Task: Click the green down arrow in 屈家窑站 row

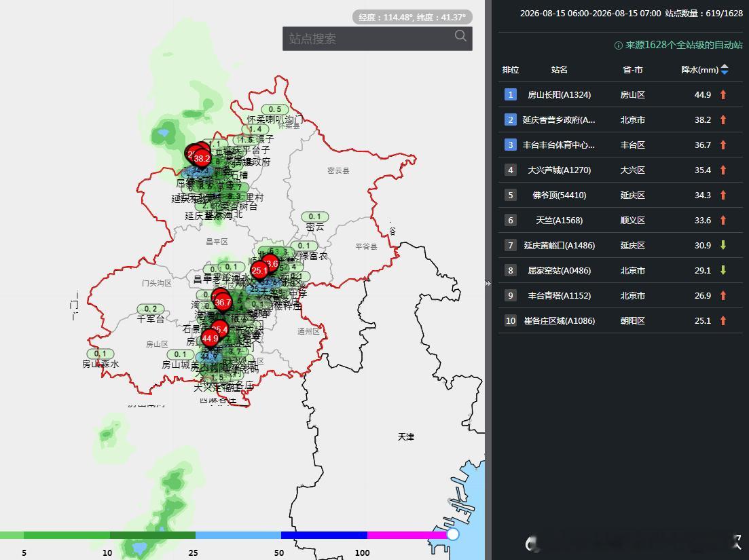Action: pyautogui.click(x=723, y=270)
